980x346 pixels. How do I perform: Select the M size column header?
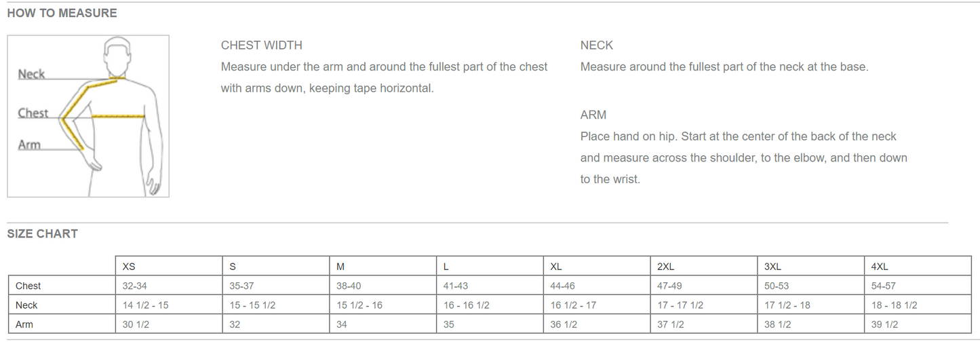click(340, 267)
